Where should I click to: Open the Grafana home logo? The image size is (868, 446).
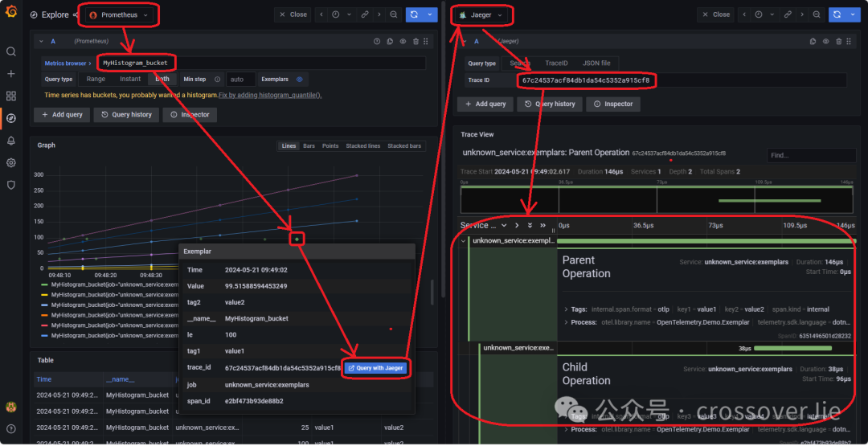[11, 13]
